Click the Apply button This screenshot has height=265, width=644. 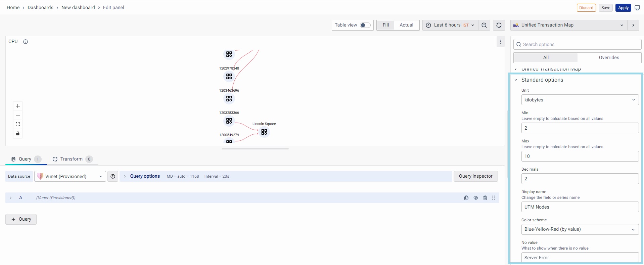pyautogui.click(x=623, y=8)
